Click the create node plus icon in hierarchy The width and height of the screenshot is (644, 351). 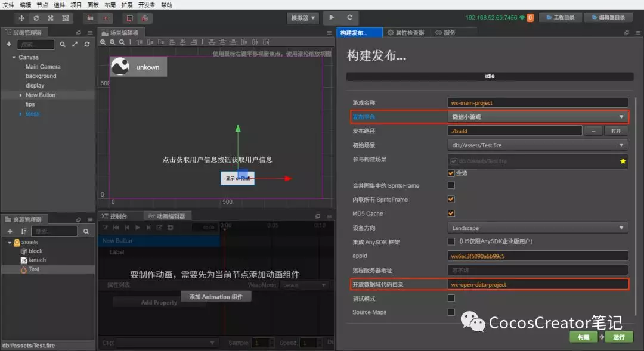click(9, 44)
